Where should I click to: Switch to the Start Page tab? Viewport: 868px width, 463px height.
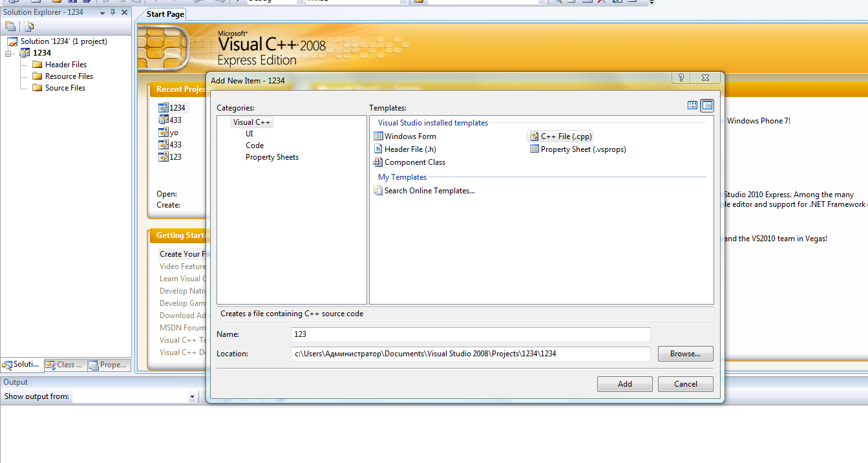click(165, 14)
